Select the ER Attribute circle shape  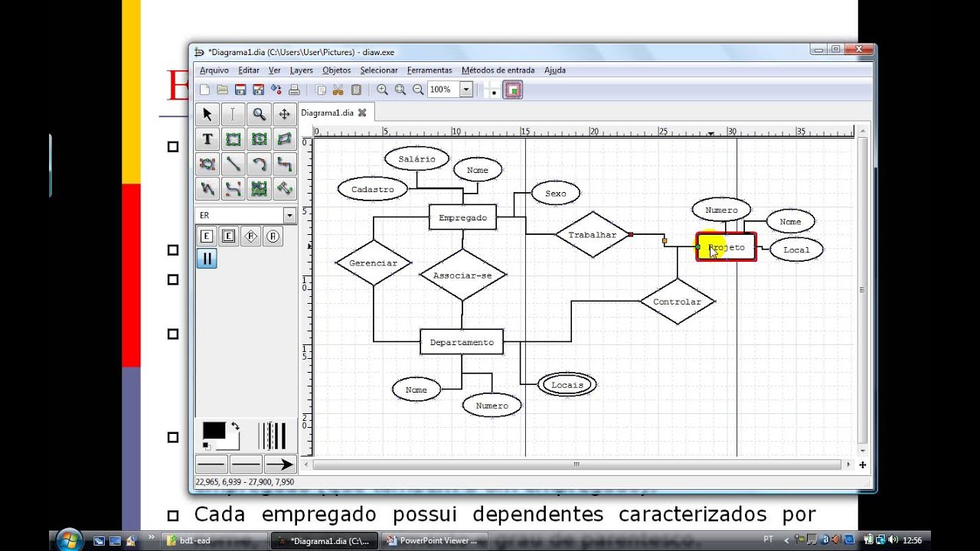(273, 236)
